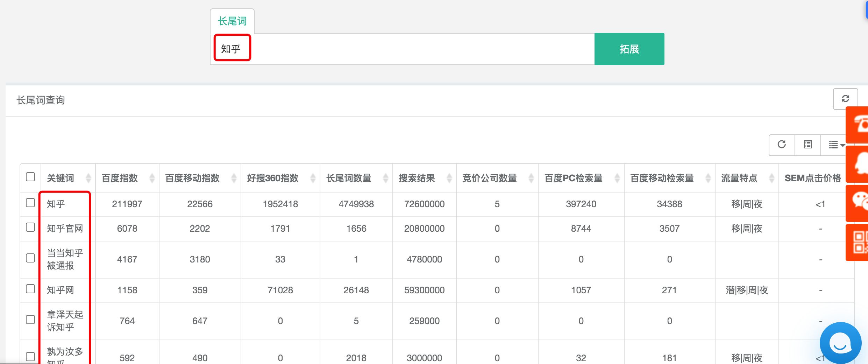Check the box for 孰为汝多知乎 row
The width and height of the screenshot is (868, 364).
tap(30, 357)
